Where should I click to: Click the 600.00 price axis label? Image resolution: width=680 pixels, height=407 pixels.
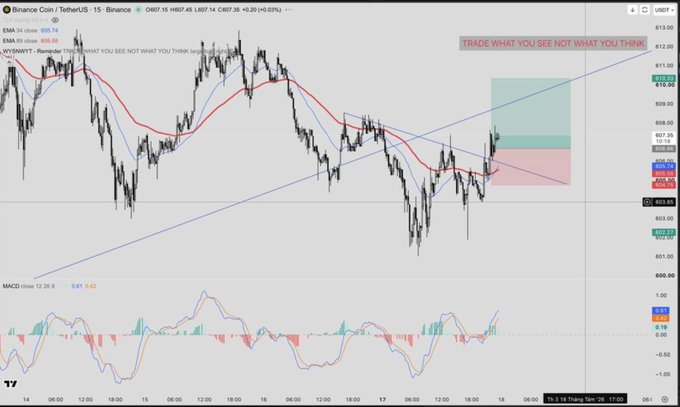point(664,276)
